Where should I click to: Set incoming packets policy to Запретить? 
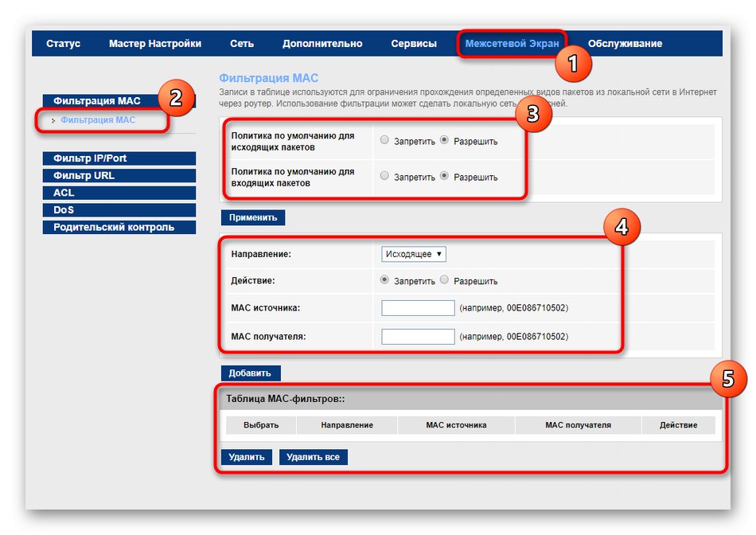[x=384, y=176]
